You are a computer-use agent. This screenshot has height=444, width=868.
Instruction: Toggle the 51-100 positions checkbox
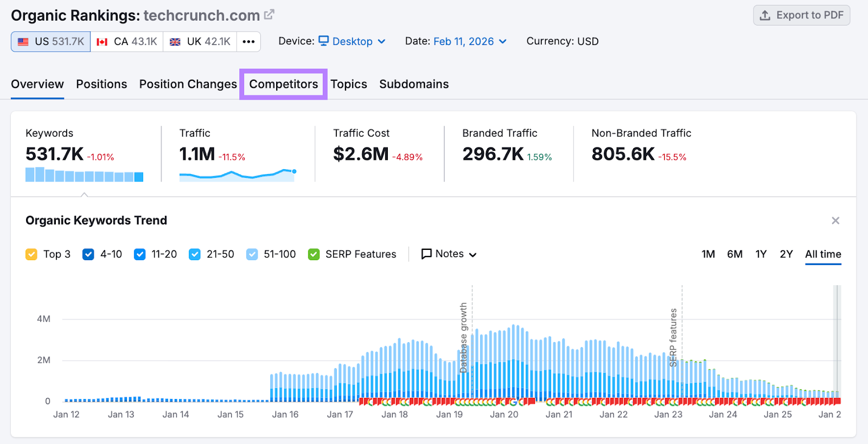click(x=252, y=254)
